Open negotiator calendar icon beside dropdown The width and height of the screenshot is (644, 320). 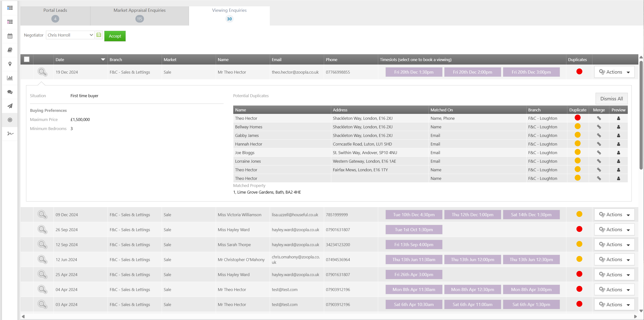click(99, 35)
